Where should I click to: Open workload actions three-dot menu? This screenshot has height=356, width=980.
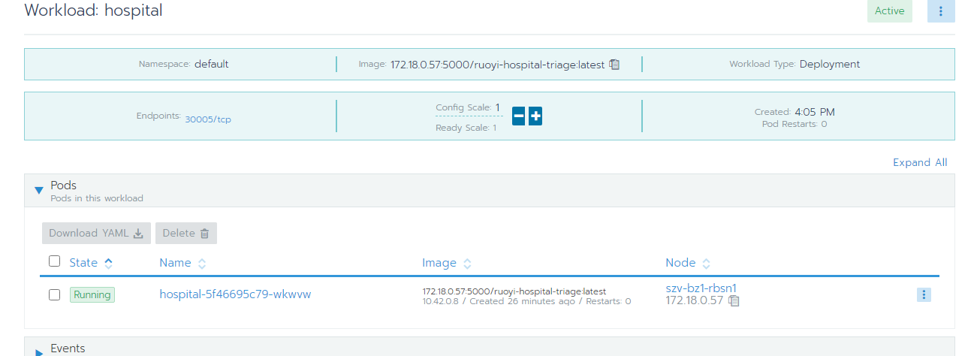click(x=941, y=11)
